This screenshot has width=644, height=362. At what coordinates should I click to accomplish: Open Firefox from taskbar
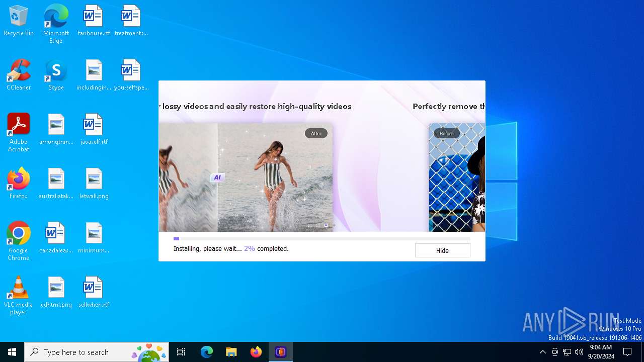256,352
